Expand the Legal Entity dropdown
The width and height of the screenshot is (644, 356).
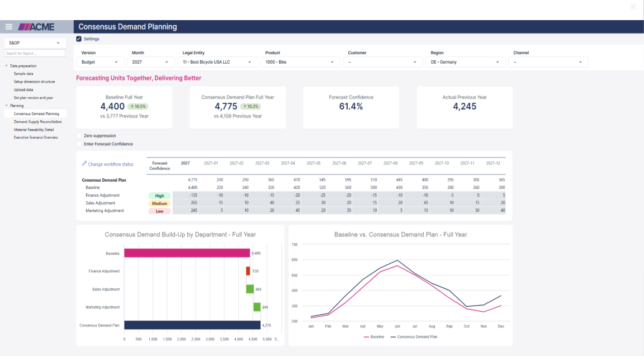click(217, 62)
